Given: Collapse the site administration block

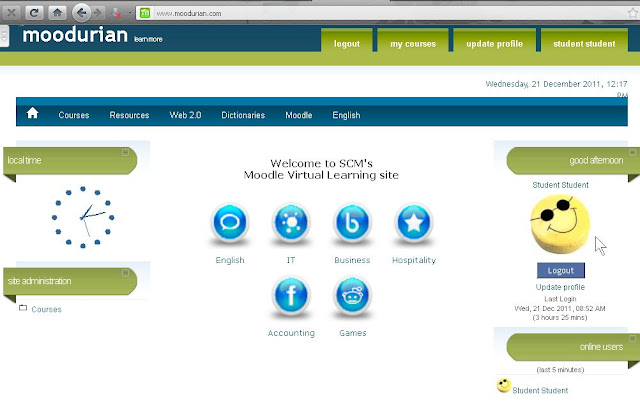Looking at the screenshot, I should pos(125,273).
